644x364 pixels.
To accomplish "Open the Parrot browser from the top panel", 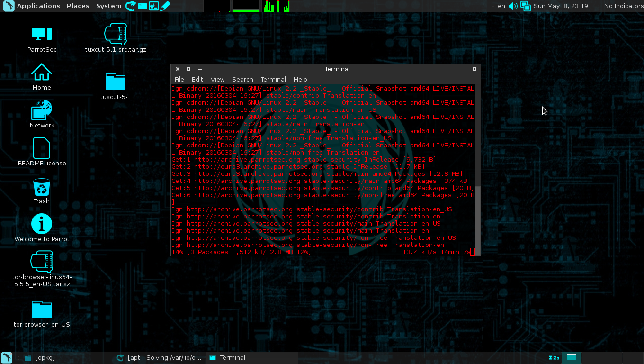I will pyautogui.click(x=131, y=6).
